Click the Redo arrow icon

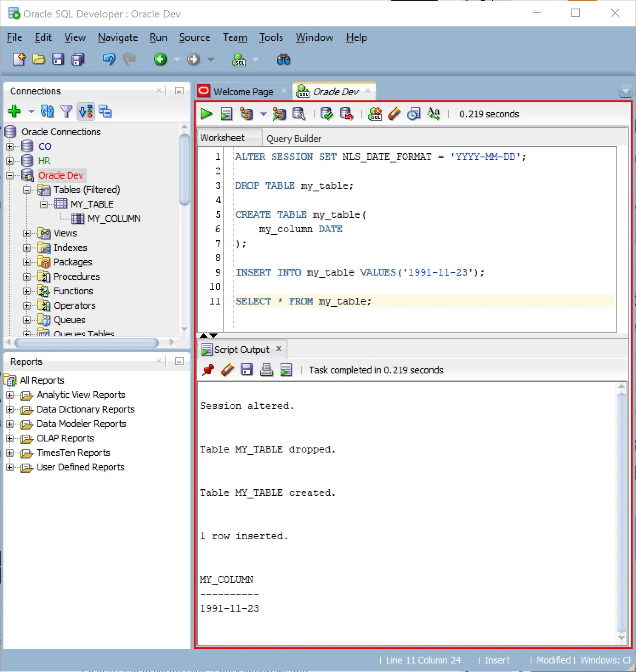(129, 59)
